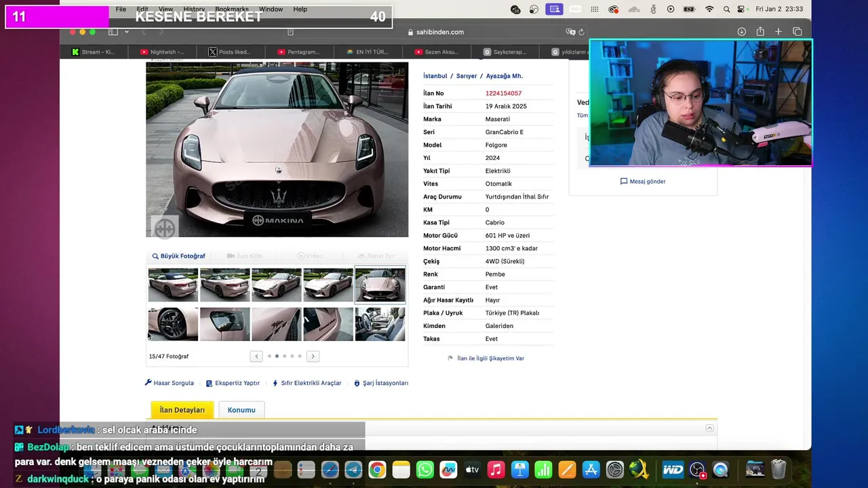Open the Wi-Fi menu bar icon
The width and height of the screenshot is (868, 488).
pos(709,9)
